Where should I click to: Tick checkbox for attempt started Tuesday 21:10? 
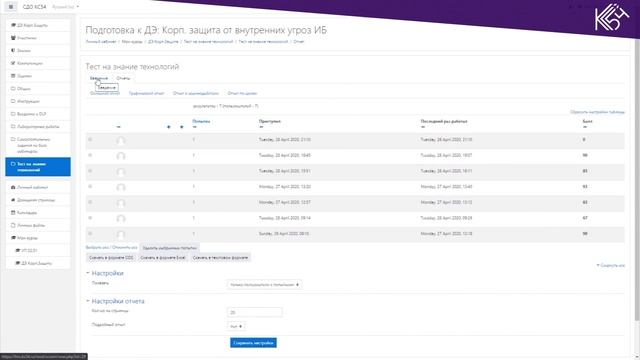point(90,140)
